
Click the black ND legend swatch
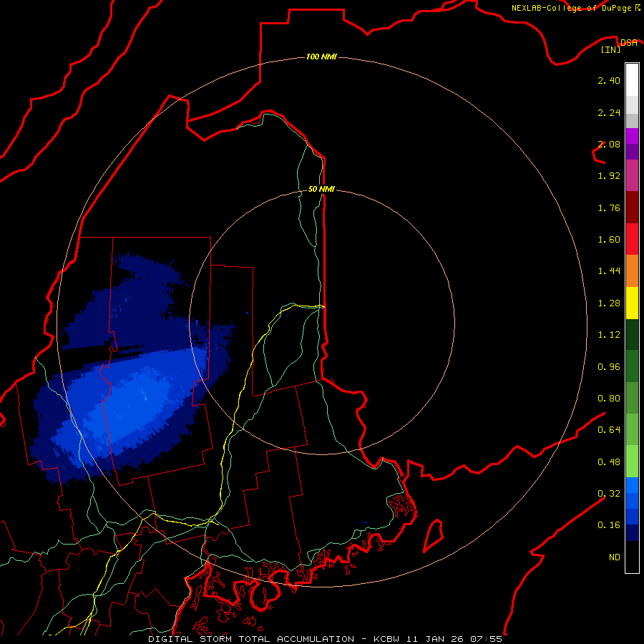coord(632,557)
